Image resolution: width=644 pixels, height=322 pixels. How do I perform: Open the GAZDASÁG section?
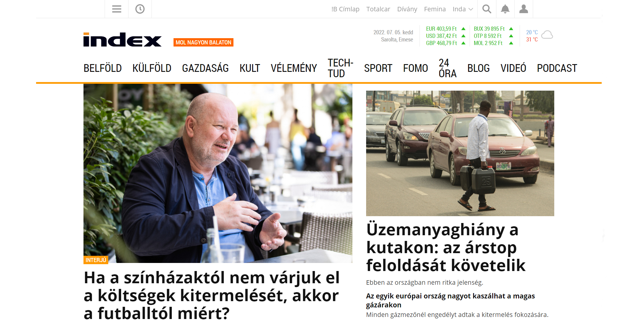point(205,68)
